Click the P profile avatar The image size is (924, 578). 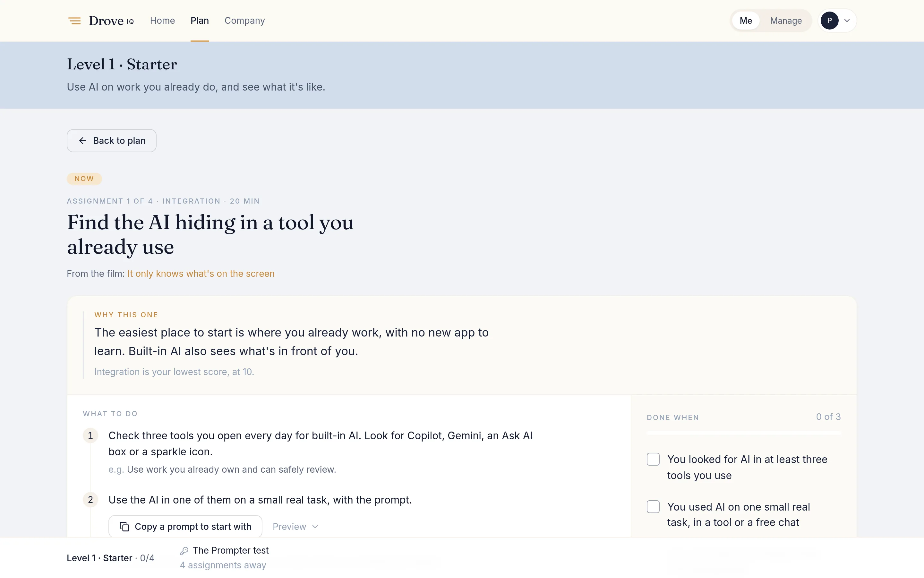(x=829, y=21)
